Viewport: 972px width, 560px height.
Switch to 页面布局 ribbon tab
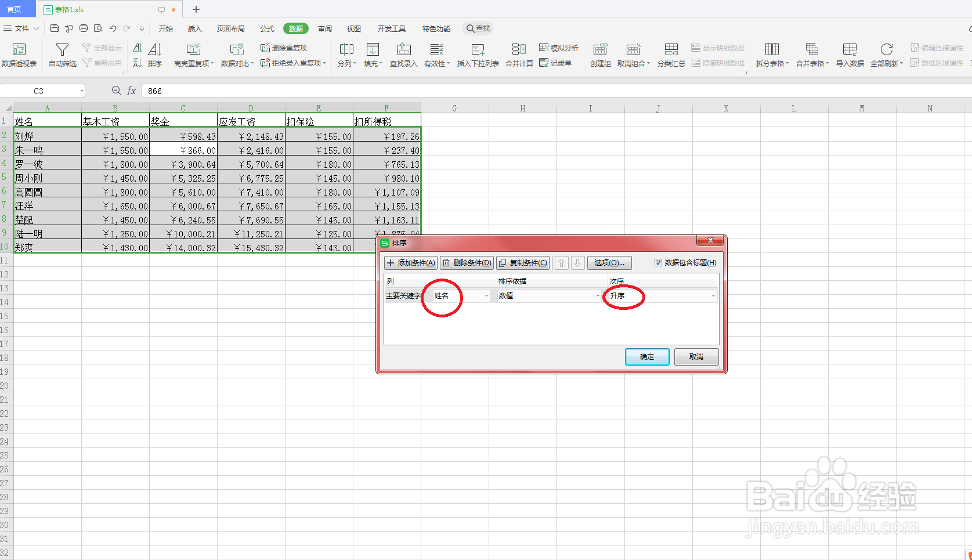click(231, 28)
